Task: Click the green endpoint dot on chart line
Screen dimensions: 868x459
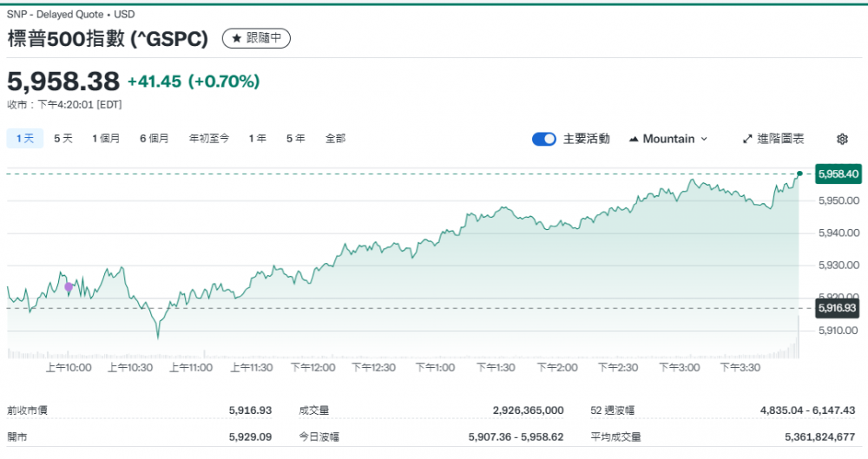Action: point(799,174)
